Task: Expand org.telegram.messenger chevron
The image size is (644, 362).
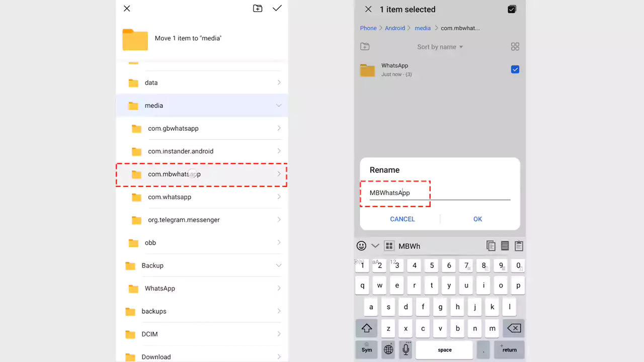Action: [x=279, y=220]
